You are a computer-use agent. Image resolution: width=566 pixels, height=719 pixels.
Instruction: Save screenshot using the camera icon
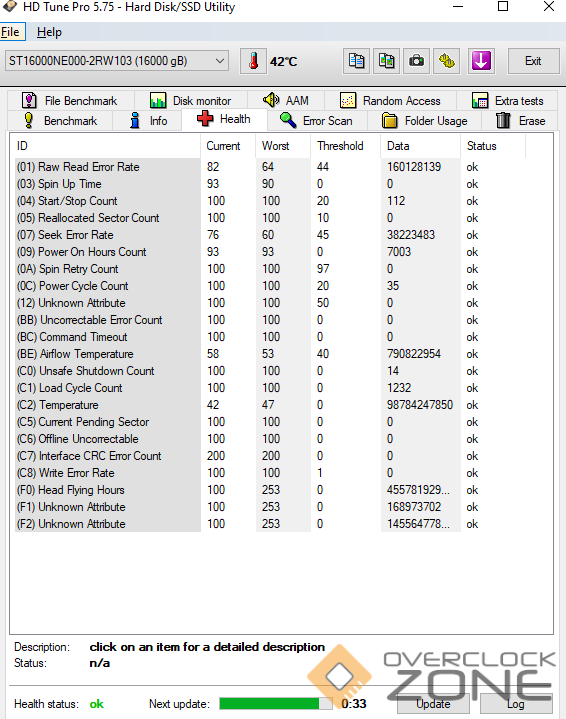[x=416, y=61]
